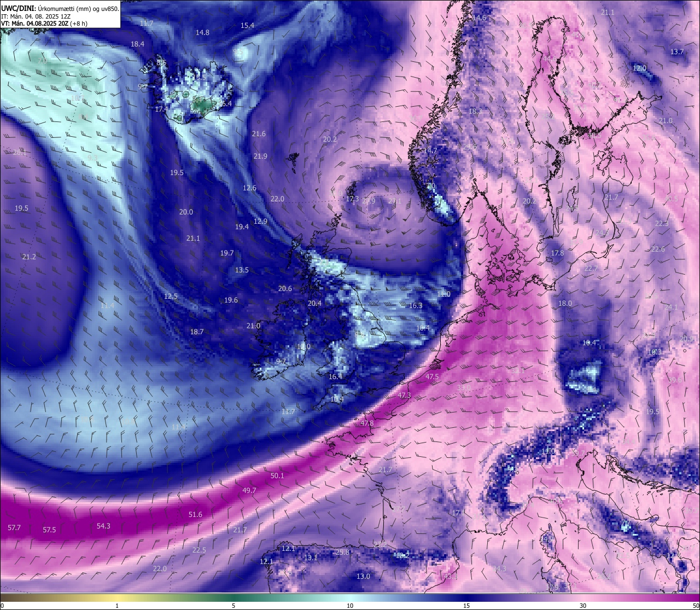
Task: Click the 19.7 value label
Action: pos(227,253)
